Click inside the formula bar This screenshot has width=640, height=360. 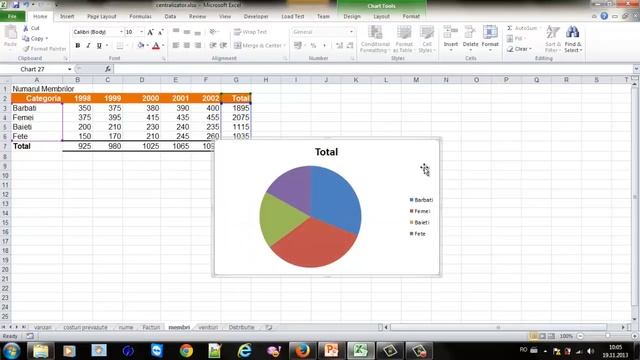coord(373,69)
